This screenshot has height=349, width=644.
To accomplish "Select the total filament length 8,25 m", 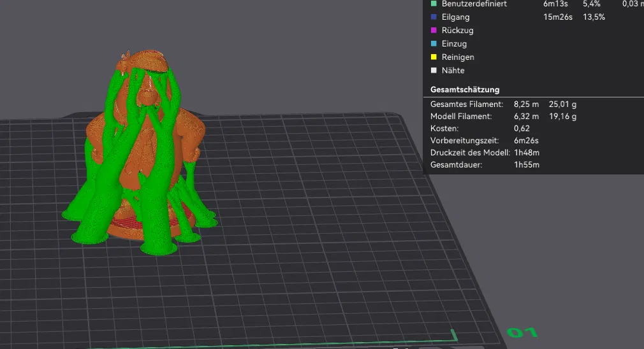I will tap(526, 104).
